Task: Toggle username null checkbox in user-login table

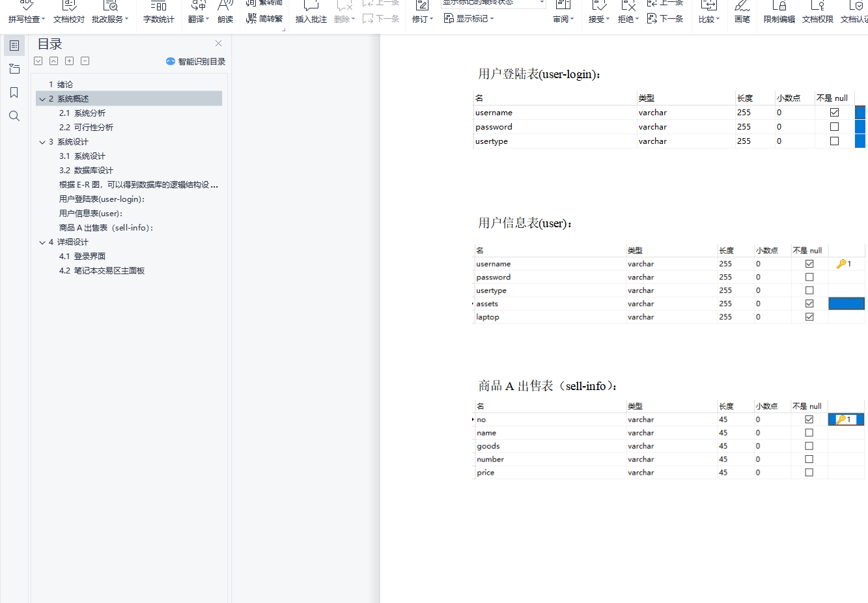Action: coord(834,113)
